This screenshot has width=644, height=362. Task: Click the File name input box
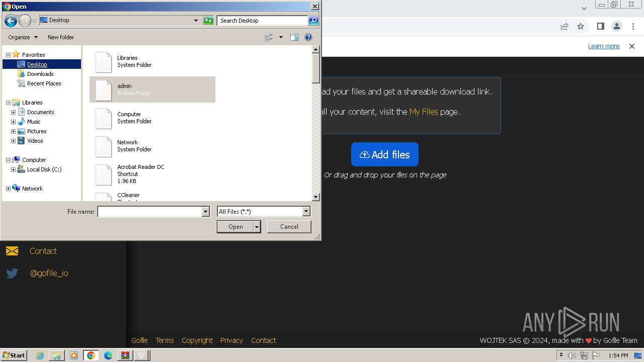(149, 212)
